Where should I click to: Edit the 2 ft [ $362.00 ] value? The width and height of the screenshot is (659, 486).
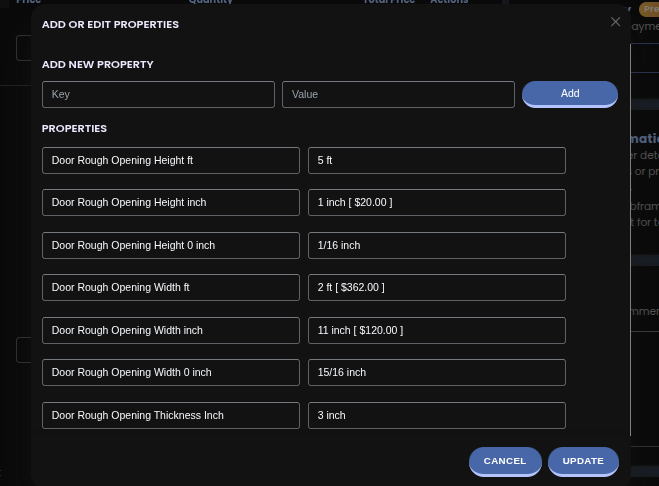436,287
